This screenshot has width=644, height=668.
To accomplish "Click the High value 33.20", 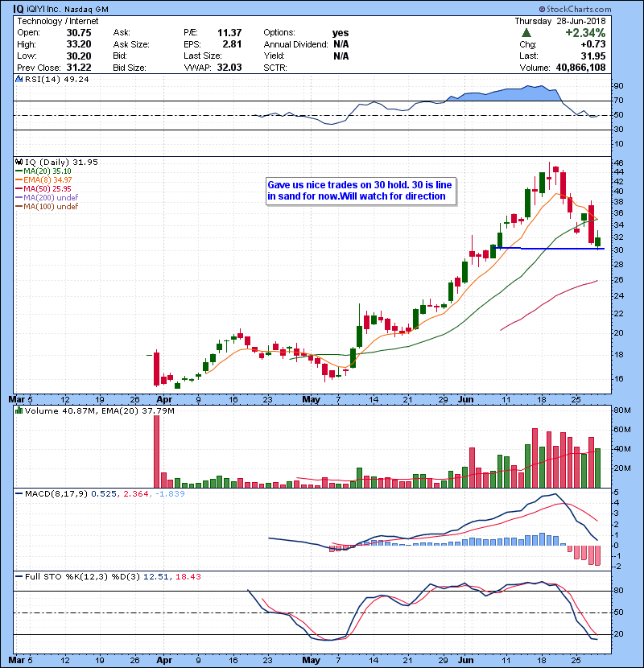I will (x=79, y=44).
